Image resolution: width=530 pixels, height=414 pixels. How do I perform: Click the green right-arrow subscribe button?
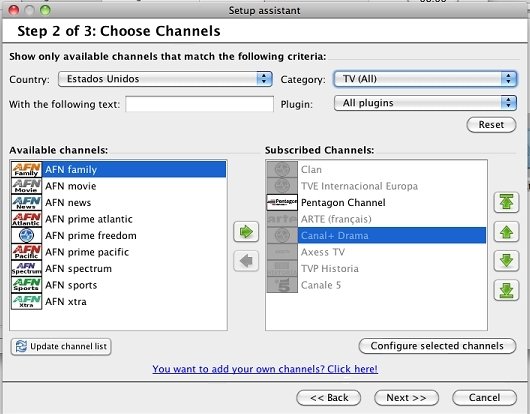point(246,232)
